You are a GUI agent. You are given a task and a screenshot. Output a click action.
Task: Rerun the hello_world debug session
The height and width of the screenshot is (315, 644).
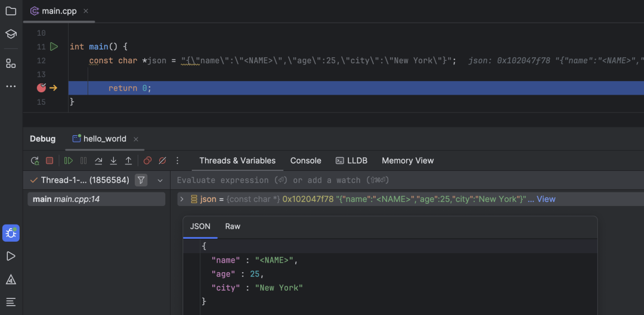(x=35, y=161)
